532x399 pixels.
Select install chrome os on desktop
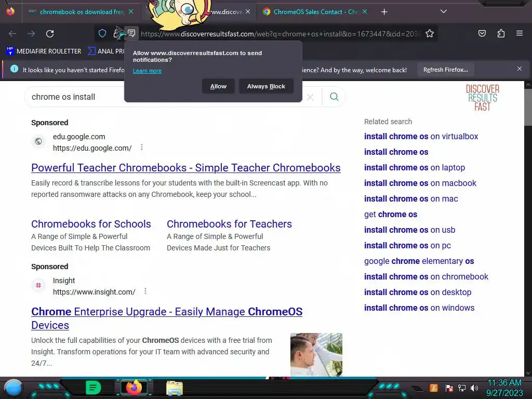tap(417, 292)
